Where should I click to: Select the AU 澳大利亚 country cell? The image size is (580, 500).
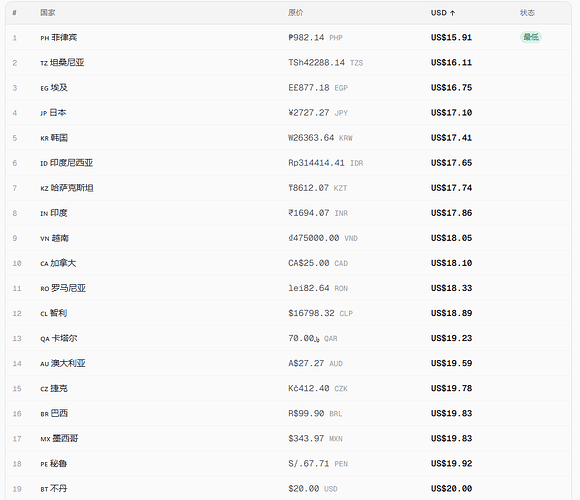click(63, 364)
